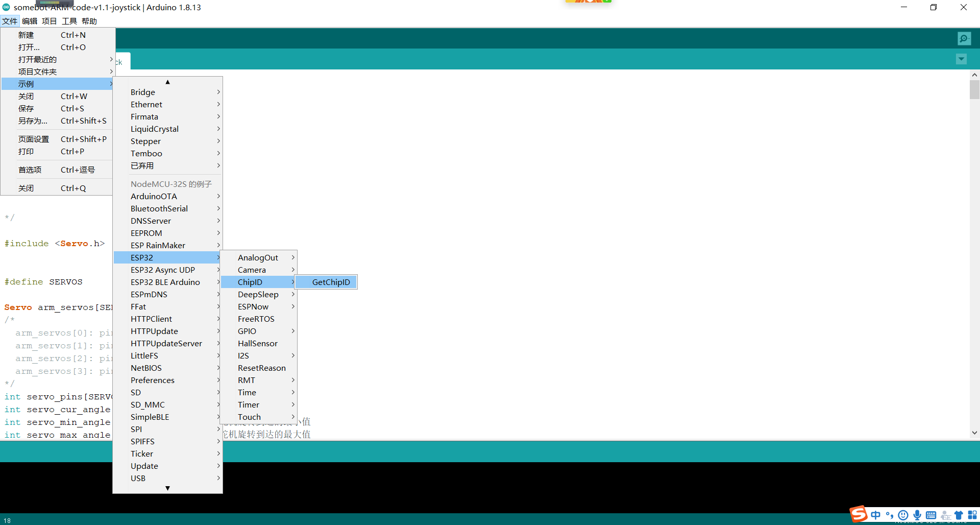This screenshot has width=980, height=525.
Task: Click the ID card person icon in tray
Action: 945,516
